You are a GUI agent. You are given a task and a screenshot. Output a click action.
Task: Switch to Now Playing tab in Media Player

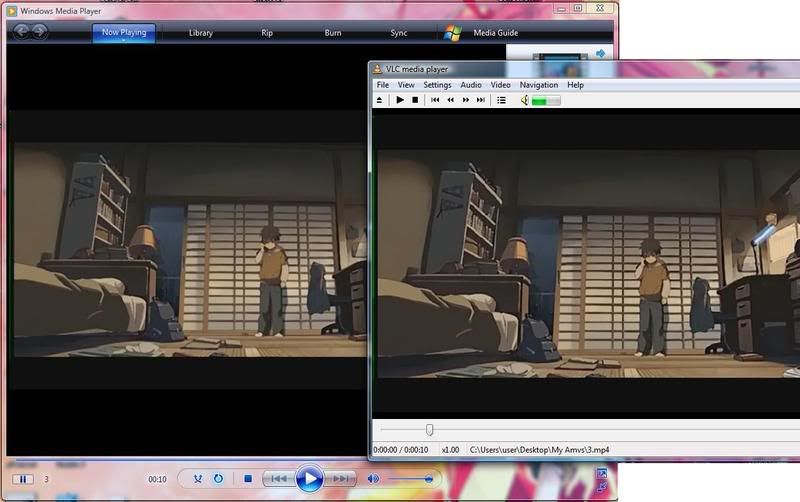[x=124, y=33]
